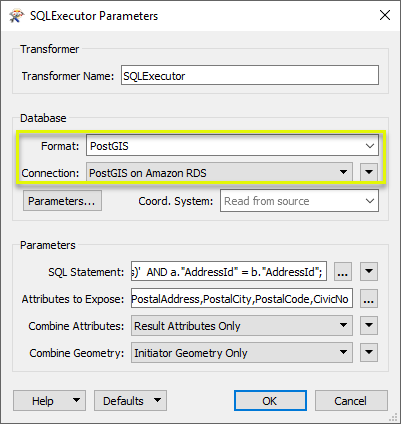Open Combine Geometry Initiator Geometry Only dropdown
The height and width of the screenshot is (424, 401).
point(242,352)
